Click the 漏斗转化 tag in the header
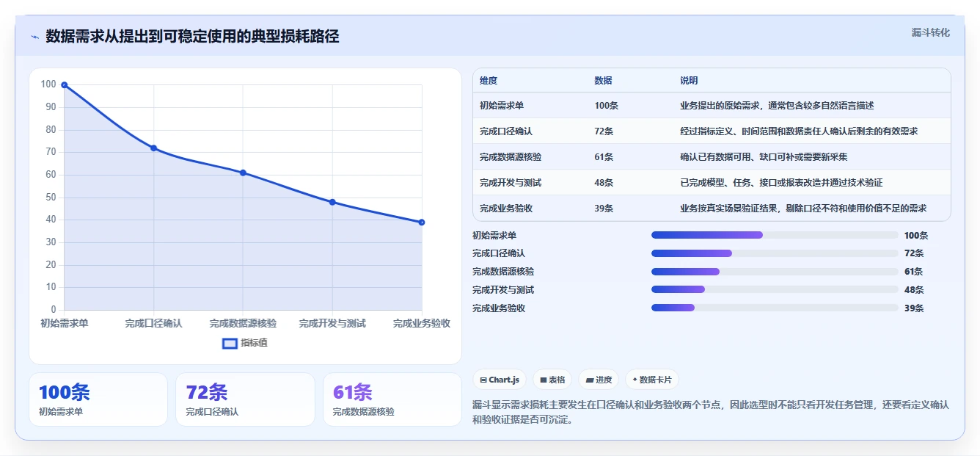 click(930, 33)
